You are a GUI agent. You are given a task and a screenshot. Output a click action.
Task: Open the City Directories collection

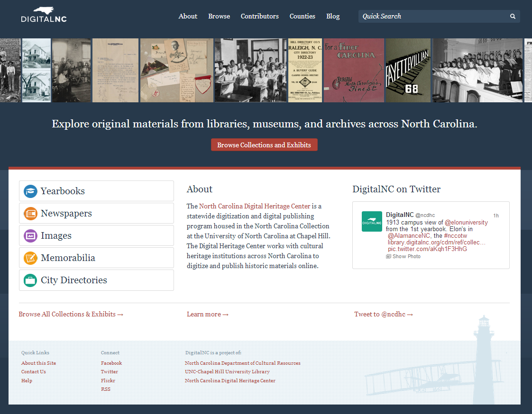tap(96, 280)
